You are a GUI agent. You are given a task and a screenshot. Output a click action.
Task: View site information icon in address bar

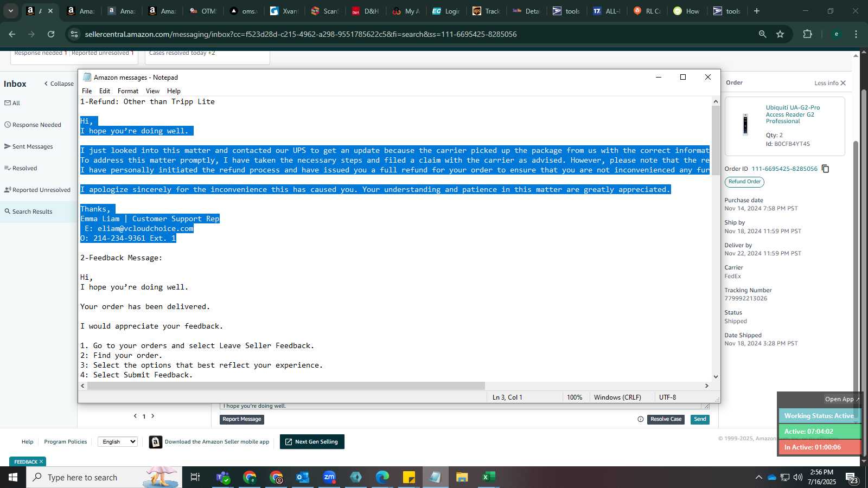pyautogui.click(x=74, y=34)
